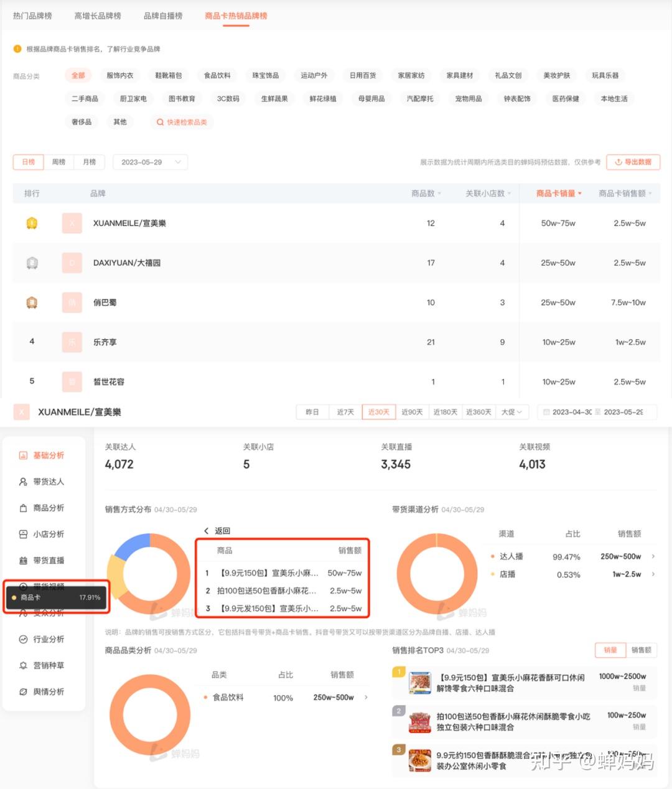672x789 pixels.
Task: Open 营销种草 sidebar icon
Action: click(23, 665)
